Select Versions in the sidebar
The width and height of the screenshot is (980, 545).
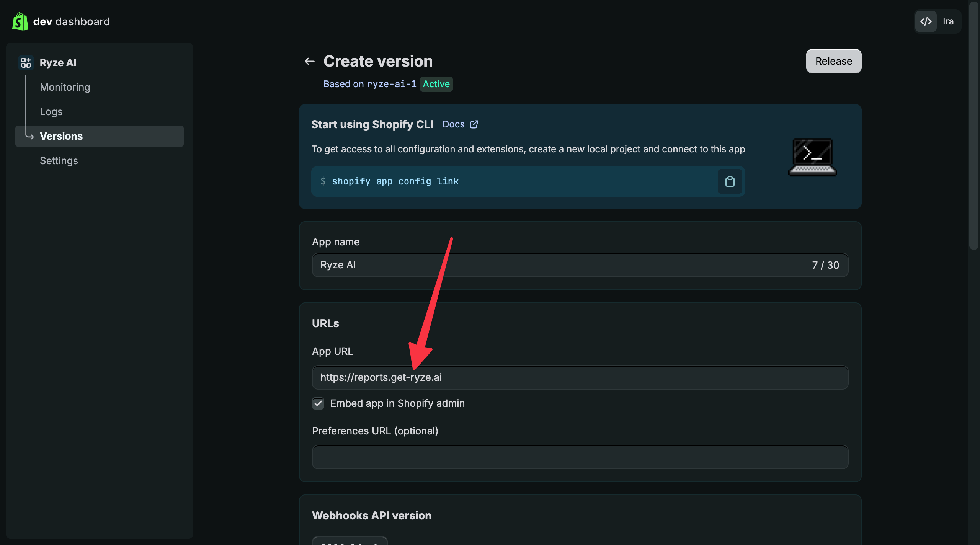click(x=100, y=136)
